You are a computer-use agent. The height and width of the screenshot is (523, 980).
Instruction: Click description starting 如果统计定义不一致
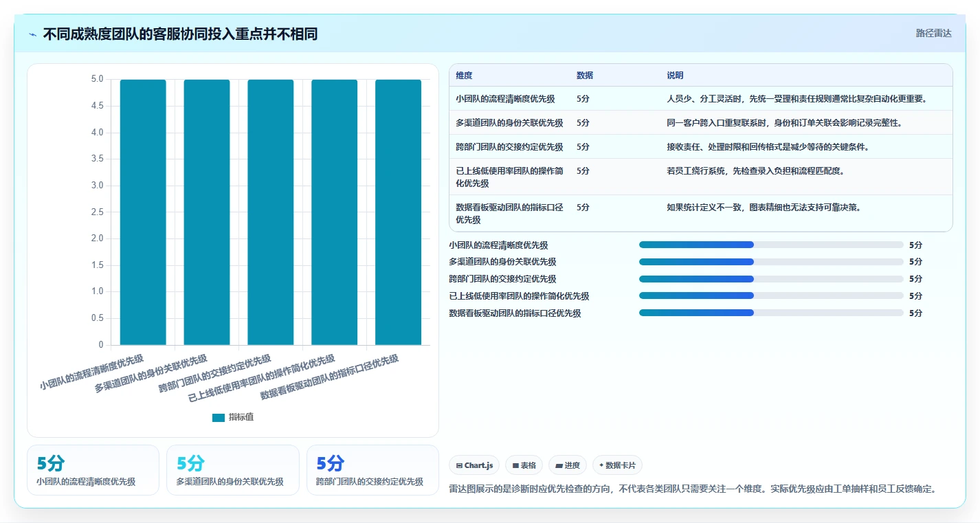[x=764, y=208]
